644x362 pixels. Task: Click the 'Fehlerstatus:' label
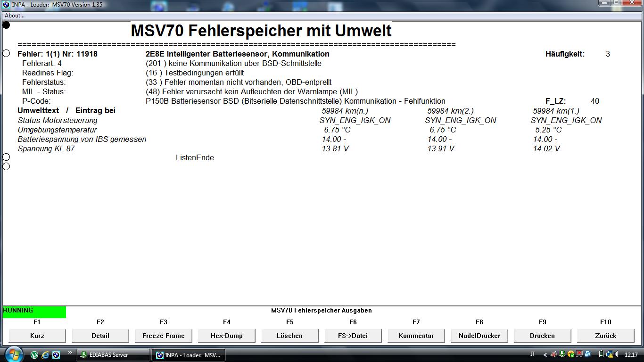(x=44, y=82)
